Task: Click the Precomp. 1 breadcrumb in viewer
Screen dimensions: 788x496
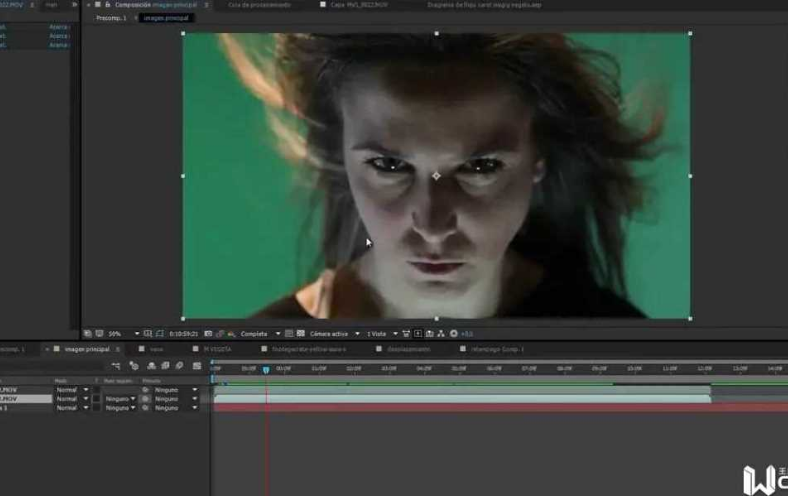Action: point(111,18)
